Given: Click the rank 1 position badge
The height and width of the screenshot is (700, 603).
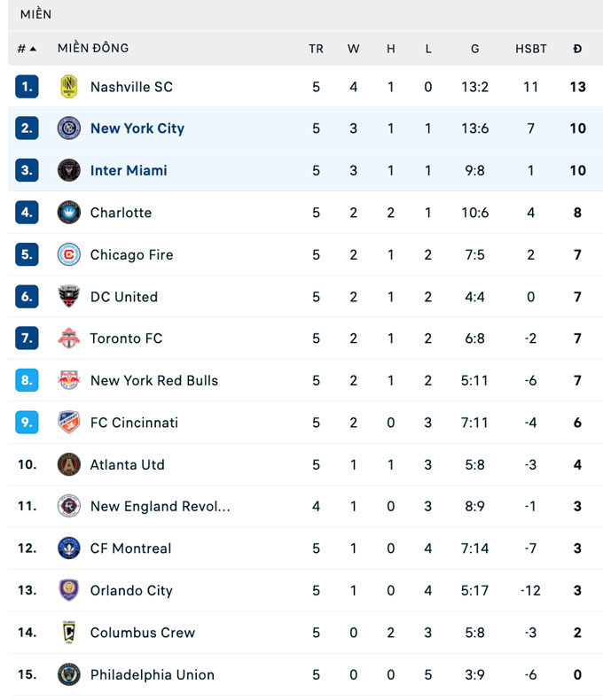Looking at the screenshot, I should tap(27, 87).
